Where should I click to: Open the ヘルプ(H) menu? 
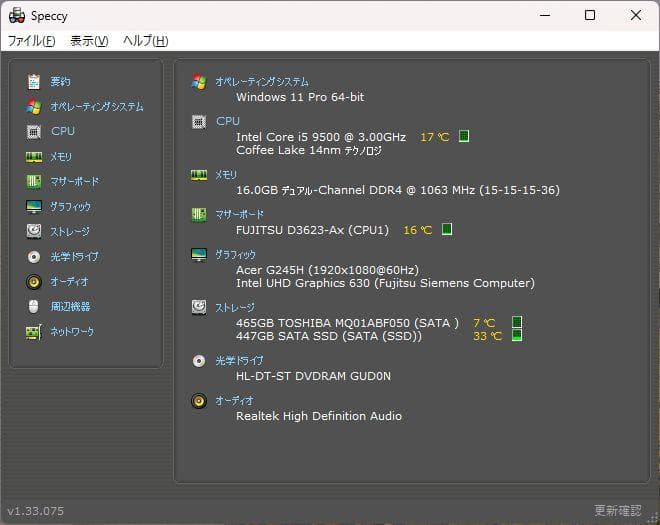(146, 41)
